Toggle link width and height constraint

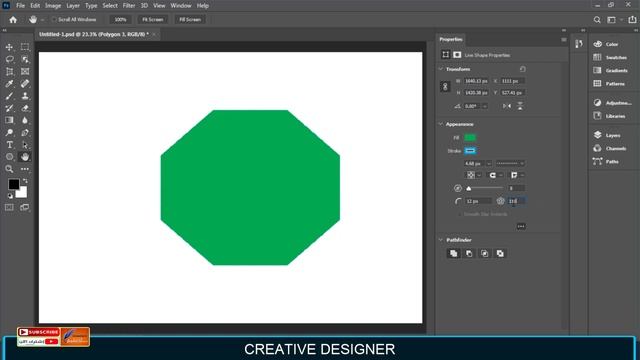(x=445, y=87)
